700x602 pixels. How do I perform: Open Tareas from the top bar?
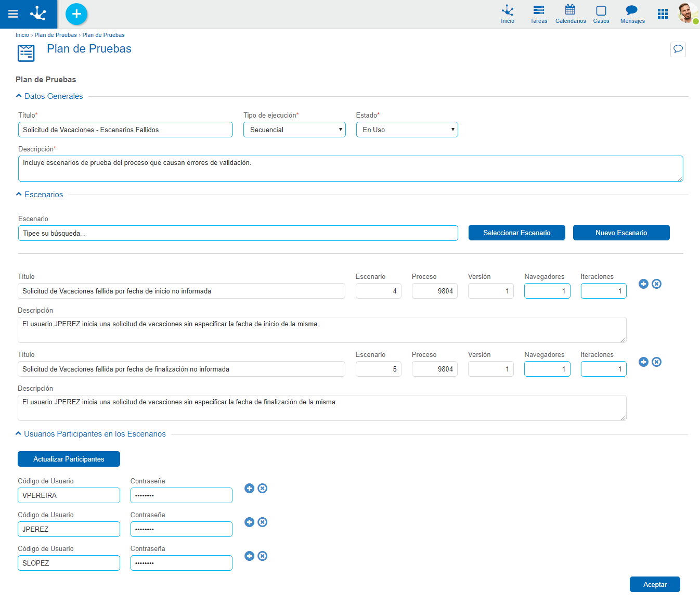(x=539, y=14)
